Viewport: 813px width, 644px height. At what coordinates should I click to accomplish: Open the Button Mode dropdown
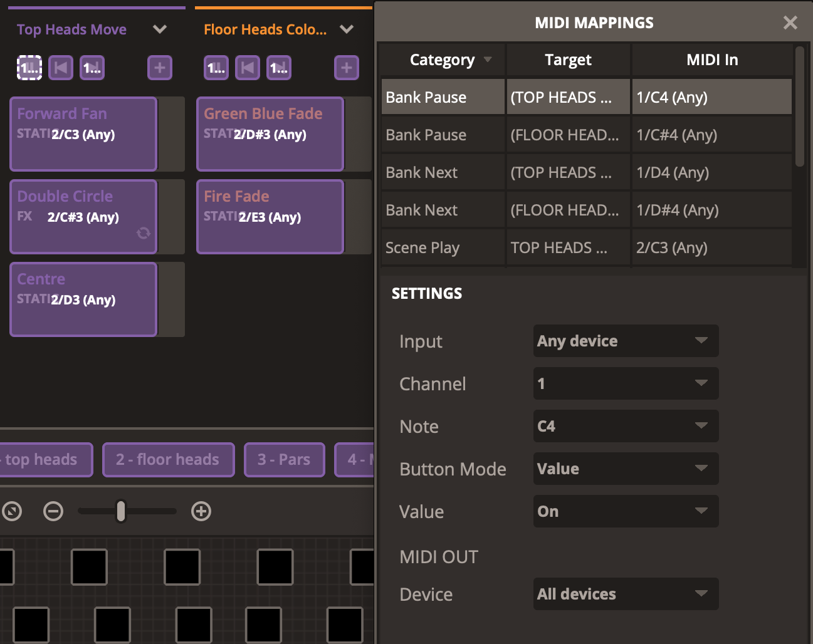(625, 469)
